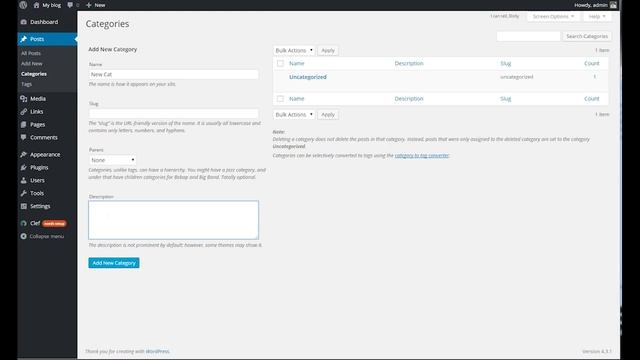This screenshot has width=640, height=360.
Task: Click the Clef needs setup badge
Action: tap(54, 223)
